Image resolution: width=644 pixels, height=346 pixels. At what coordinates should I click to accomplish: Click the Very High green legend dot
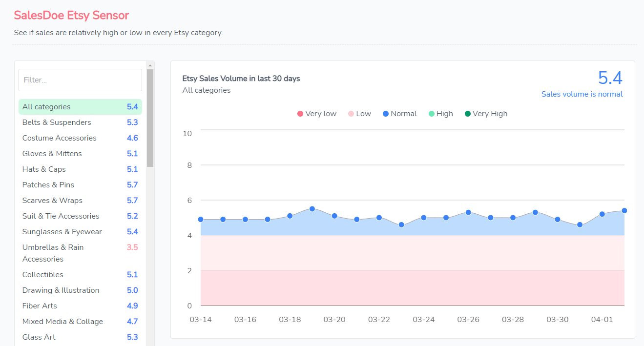(468, 114)
